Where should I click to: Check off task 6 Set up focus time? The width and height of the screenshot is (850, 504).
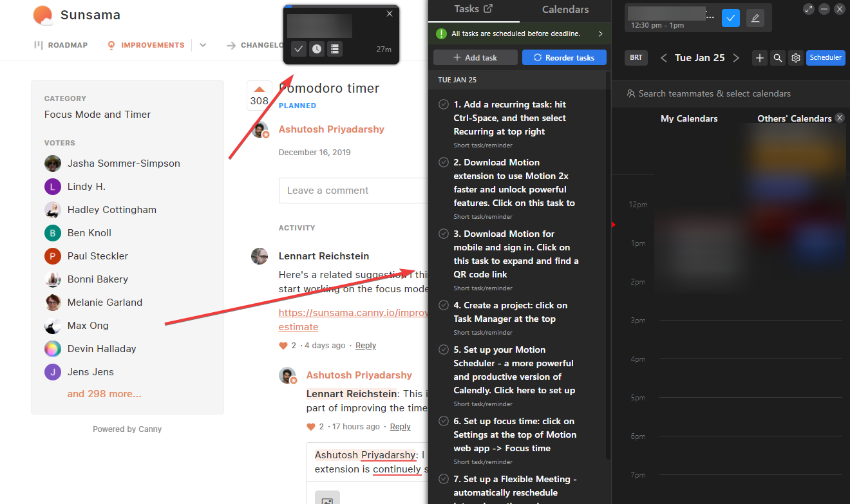click(x=444, y=421)
